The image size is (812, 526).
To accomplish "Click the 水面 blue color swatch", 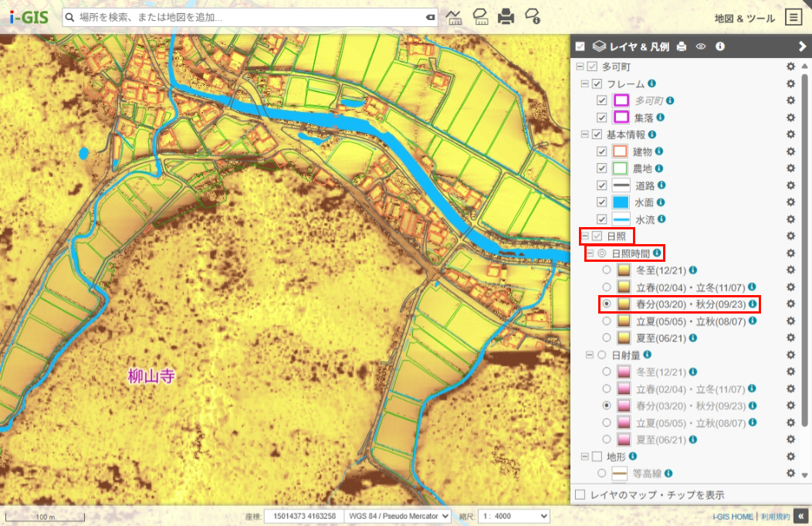I will pos(621,202).
